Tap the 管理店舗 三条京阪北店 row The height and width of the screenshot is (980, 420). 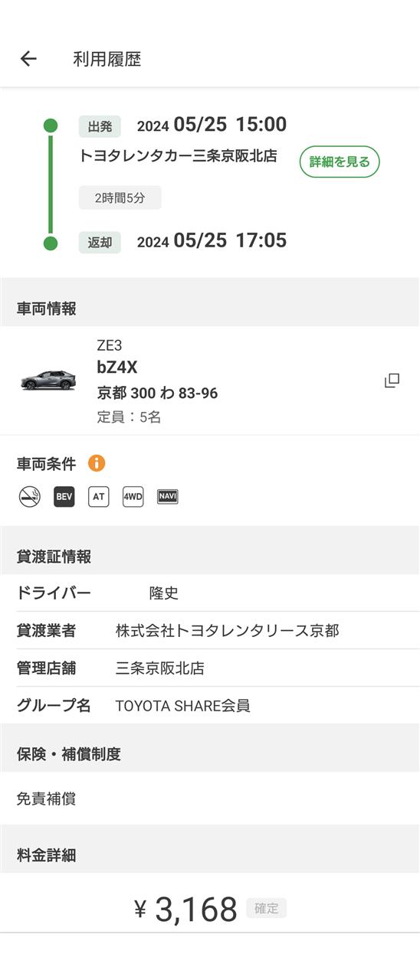(x=210, y=668)
